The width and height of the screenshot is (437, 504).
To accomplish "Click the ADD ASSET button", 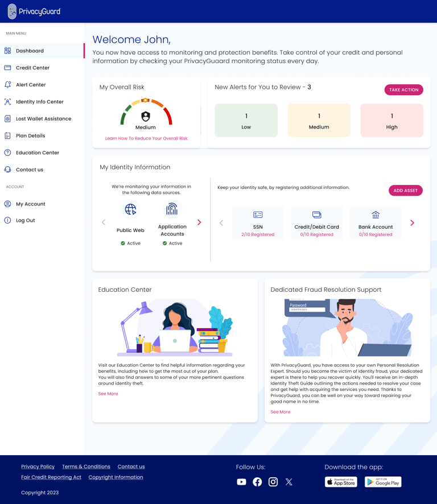I will click(406, 191).
